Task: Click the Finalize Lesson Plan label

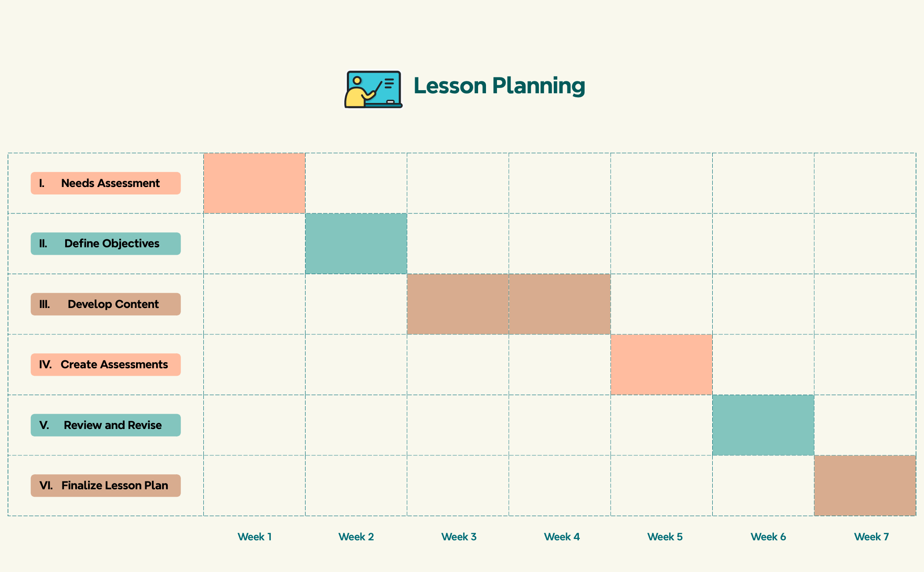Action: pos(106,486)
